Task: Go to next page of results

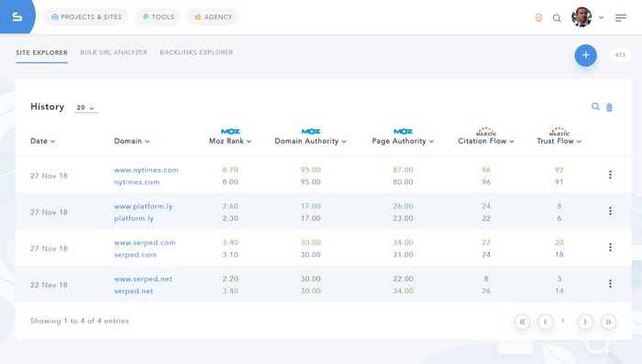Action: pos(585,322)
